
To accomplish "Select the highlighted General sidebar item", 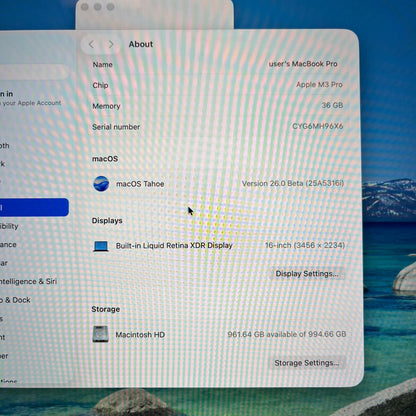I will 34,207.
